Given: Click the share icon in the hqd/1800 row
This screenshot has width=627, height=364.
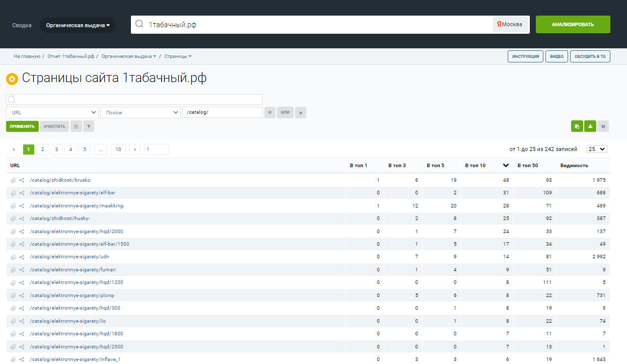Looking at the screenshot, I should click(x=22, y=334).
